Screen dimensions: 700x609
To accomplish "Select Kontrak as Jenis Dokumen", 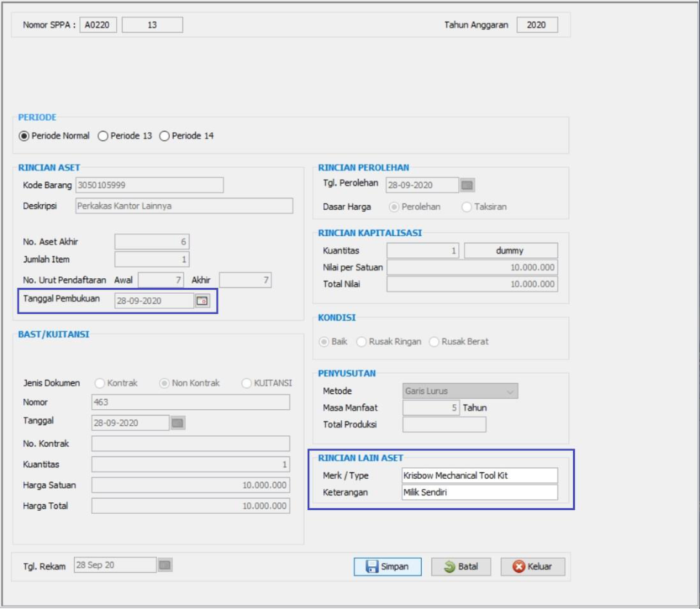I will (x=100, y=383).
